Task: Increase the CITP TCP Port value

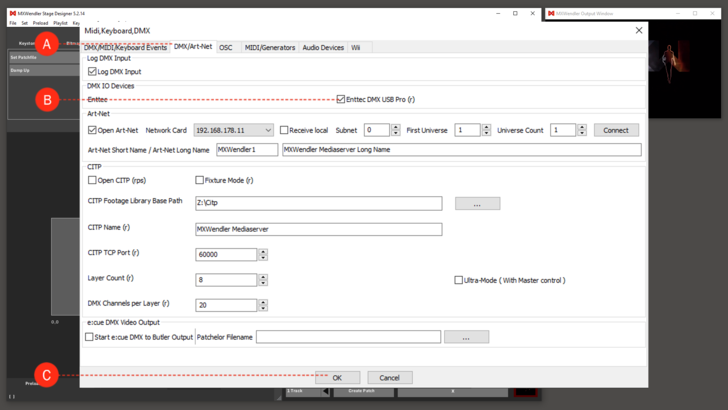Action: pyautogui.click(x=263, y=252)
